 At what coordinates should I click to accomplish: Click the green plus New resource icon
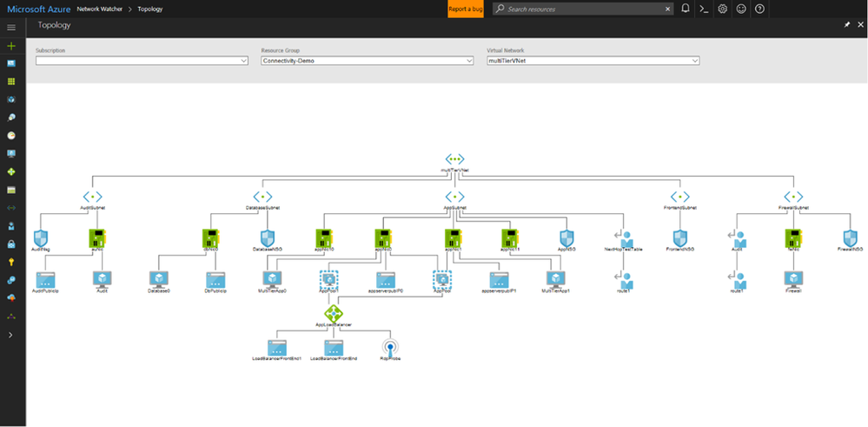pyautogui.click(x=11, y=46)
